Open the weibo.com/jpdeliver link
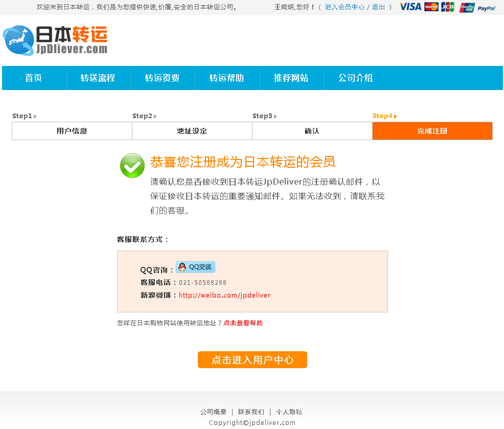Image resolution: width=504 pixels, height=429 pixels. [x=224, y=295]
